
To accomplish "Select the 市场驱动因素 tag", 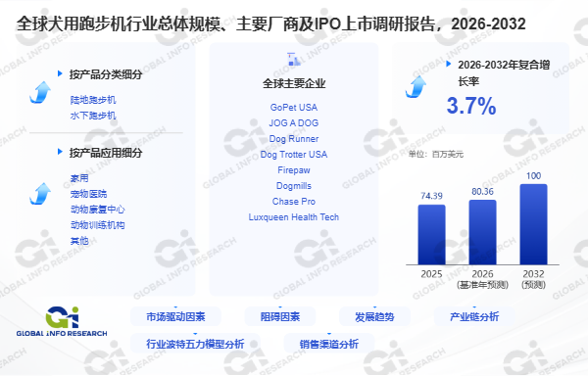I will point(175,317).
